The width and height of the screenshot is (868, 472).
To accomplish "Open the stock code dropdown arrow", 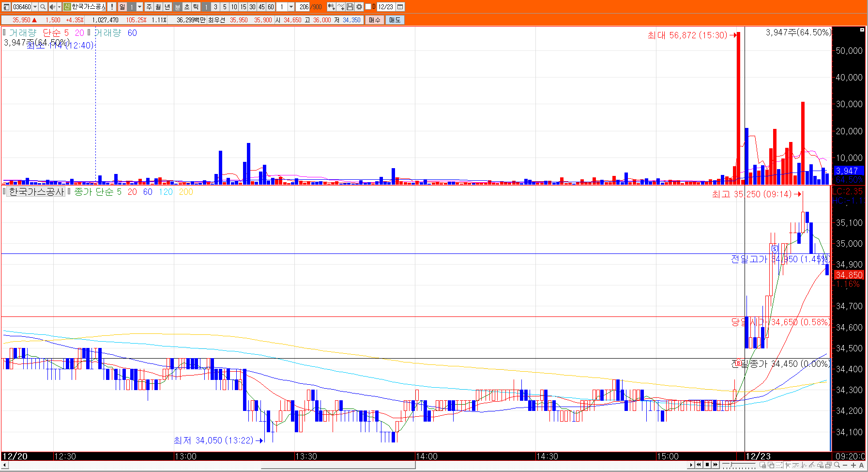I will tap(35, 7).
